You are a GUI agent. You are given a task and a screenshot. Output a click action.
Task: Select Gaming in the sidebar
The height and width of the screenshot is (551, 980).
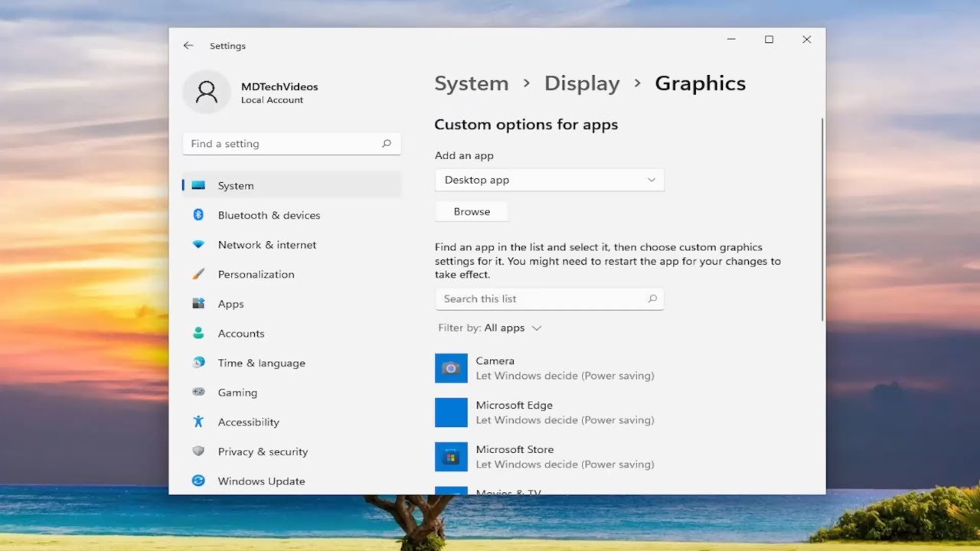pos(292,393)
